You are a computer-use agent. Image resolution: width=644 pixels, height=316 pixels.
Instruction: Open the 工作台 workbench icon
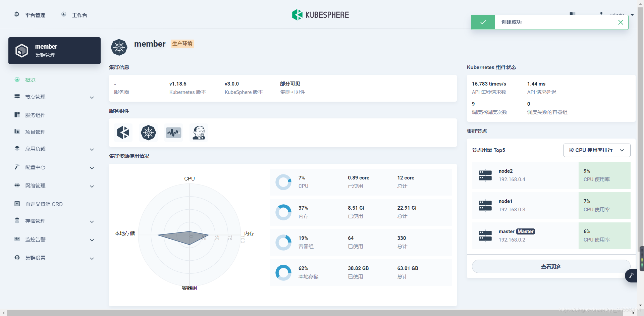point(64,14)
